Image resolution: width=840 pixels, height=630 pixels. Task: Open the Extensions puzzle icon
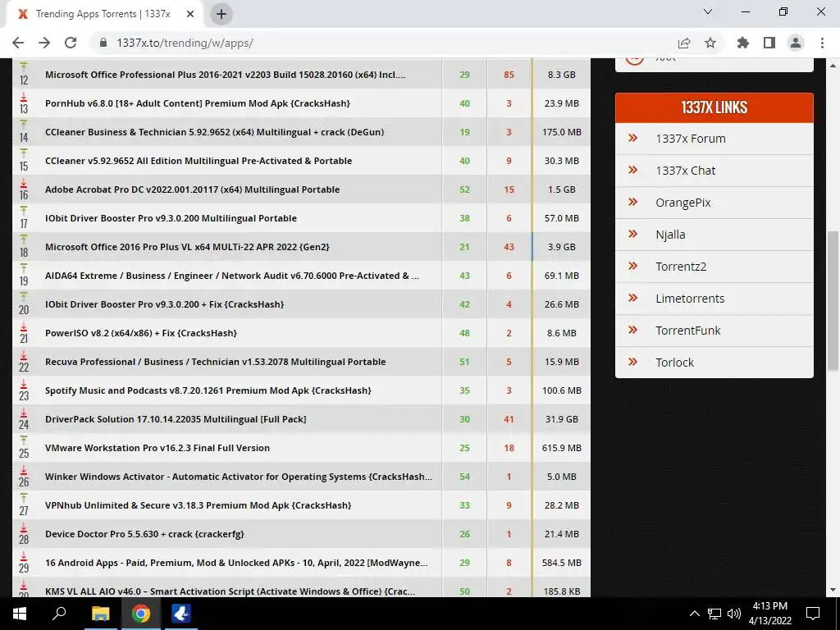[742, 43]
